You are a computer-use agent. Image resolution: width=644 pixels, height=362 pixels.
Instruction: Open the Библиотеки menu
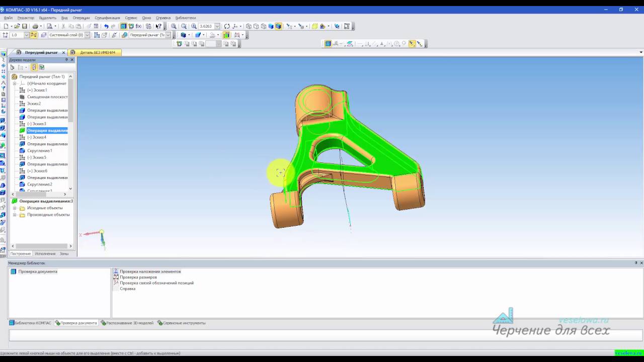[x=186, y=18]
